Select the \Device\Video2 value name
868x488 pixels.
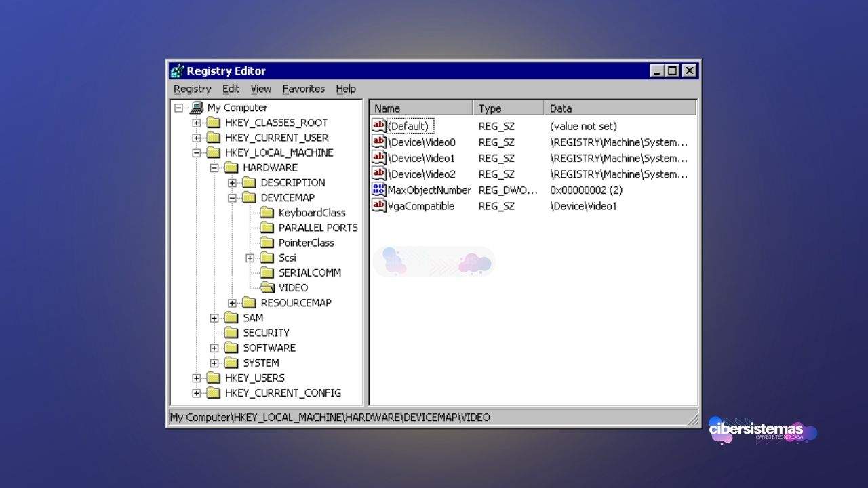(422, 174)
